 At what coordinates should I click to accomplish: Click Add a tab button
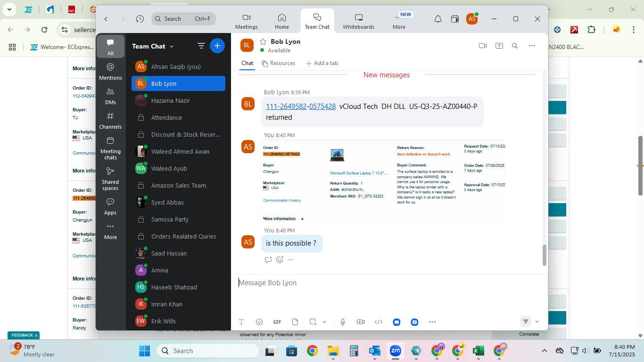tap(322, 63)
